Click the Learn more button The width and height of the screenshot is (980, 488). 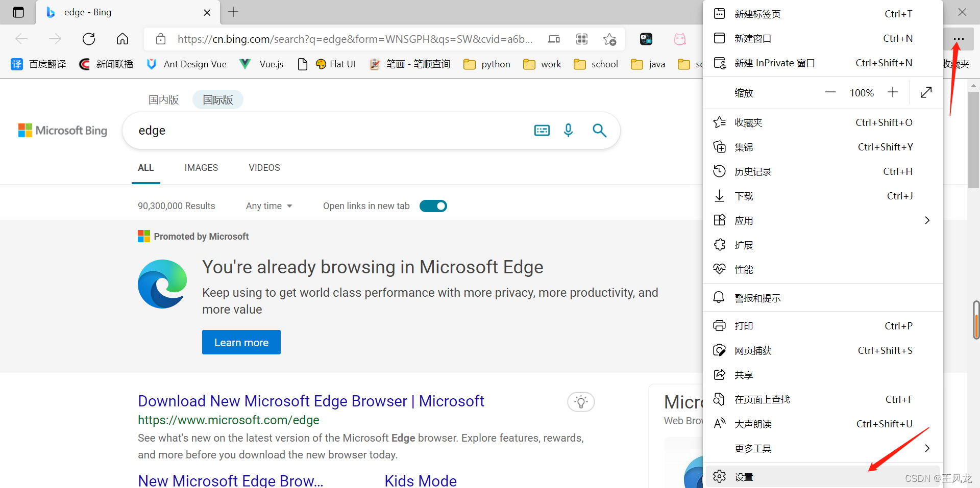pos(241,342)
